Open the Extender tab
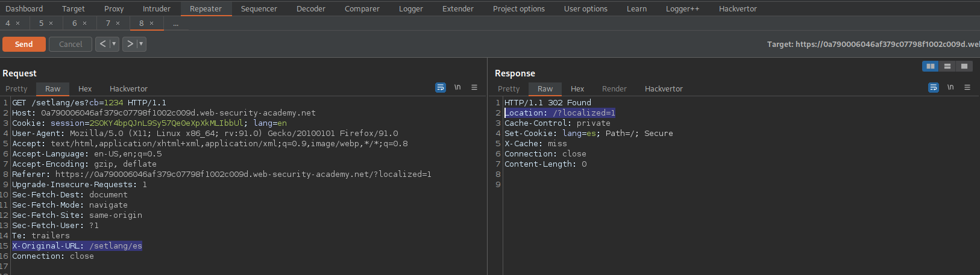This screenshot has height=275, width=980. tap(458, 8)
